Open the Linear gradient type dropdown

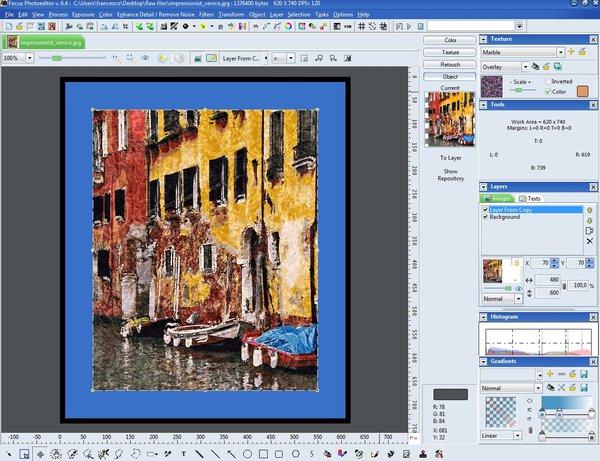(519, 435)
